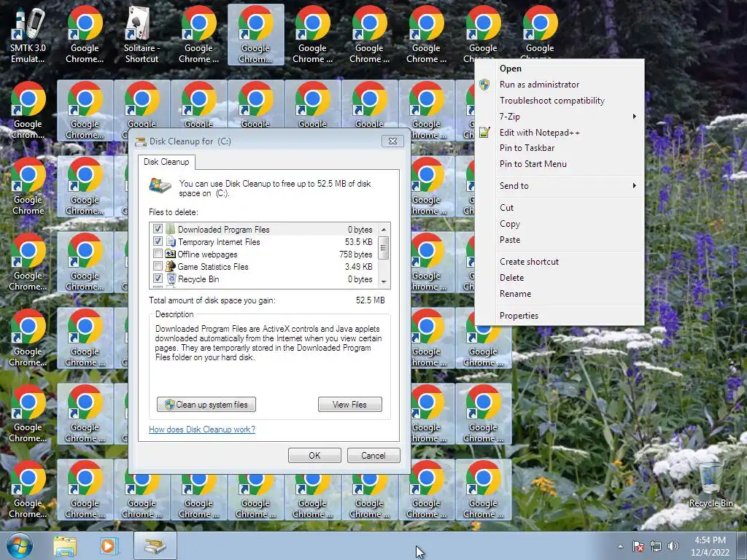Click the drive icon beside the cleanup summary

pyautogui.click(x=160, y=186)
